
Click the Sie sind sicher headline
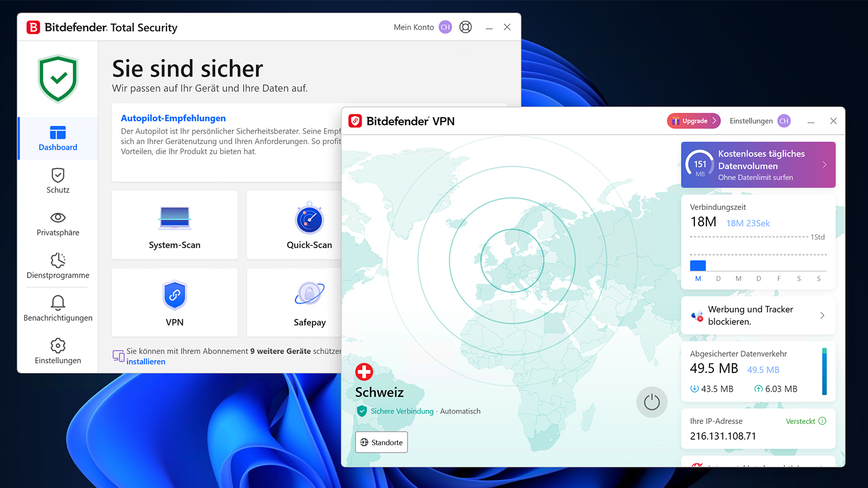coord(188,69)
